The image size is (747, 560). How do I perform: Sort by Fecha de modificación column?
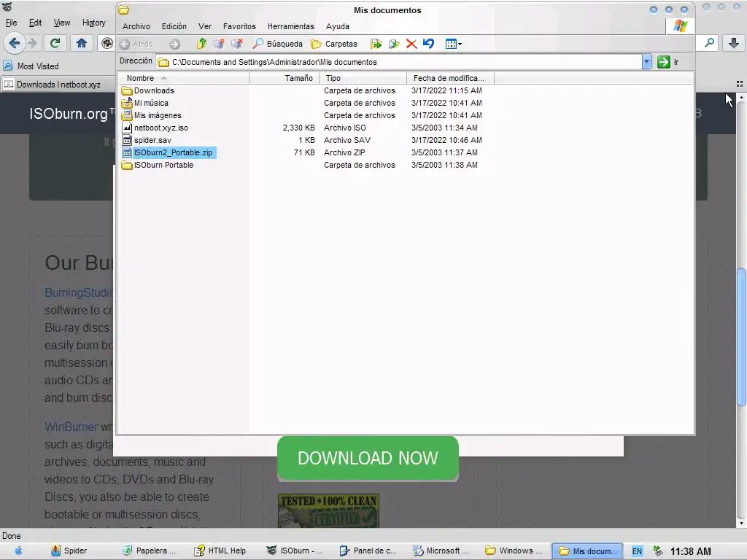click(450, 78)
